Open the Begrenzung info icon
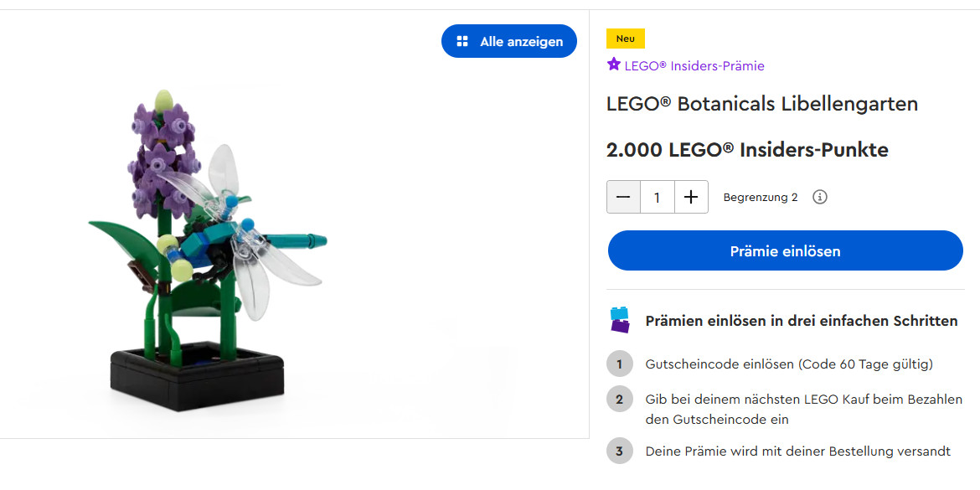The width and height of the screenshot is (980, 490). point(820,197)
